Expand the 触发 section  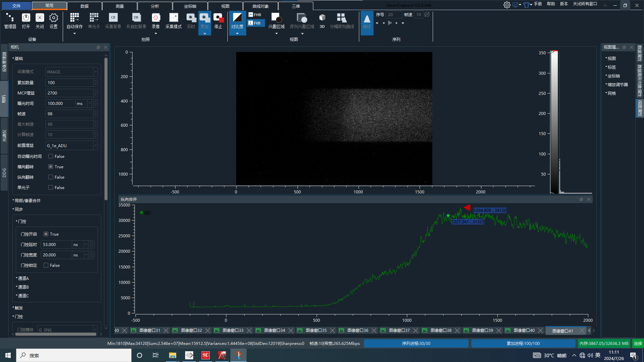click(x=18, y=308)
